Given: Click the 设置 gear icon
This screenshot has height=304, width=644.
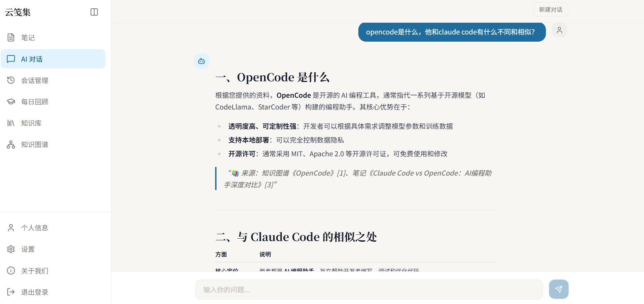Looking at the screenshot, I should [x=11, y=249].
